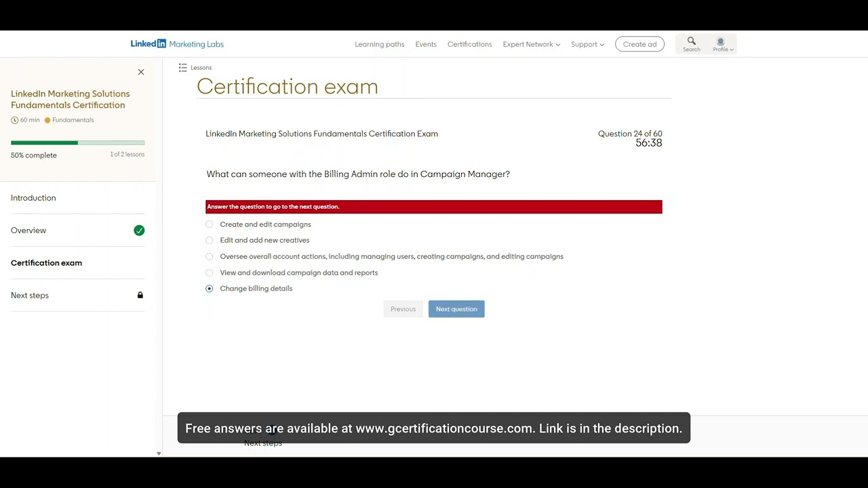The height and width of the screenshot is (488, 868).
Task: Close the sidebar with the X icon
Action: [x=141, y=72]
